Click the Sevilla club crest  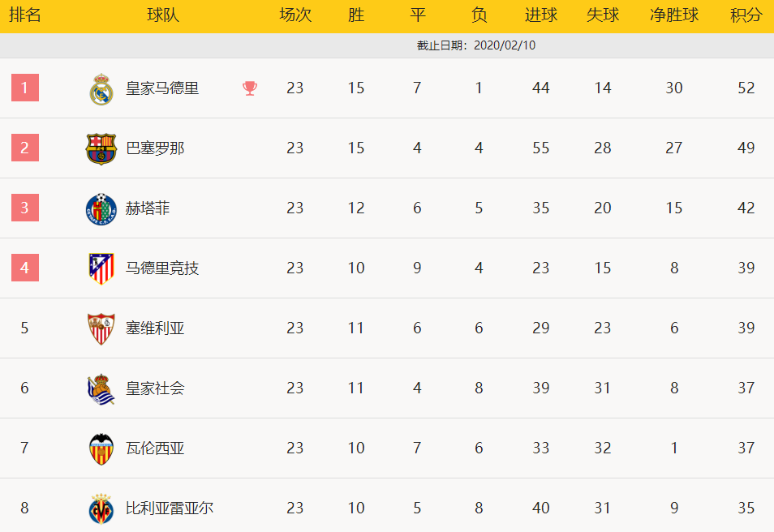[x=101, y=328]
